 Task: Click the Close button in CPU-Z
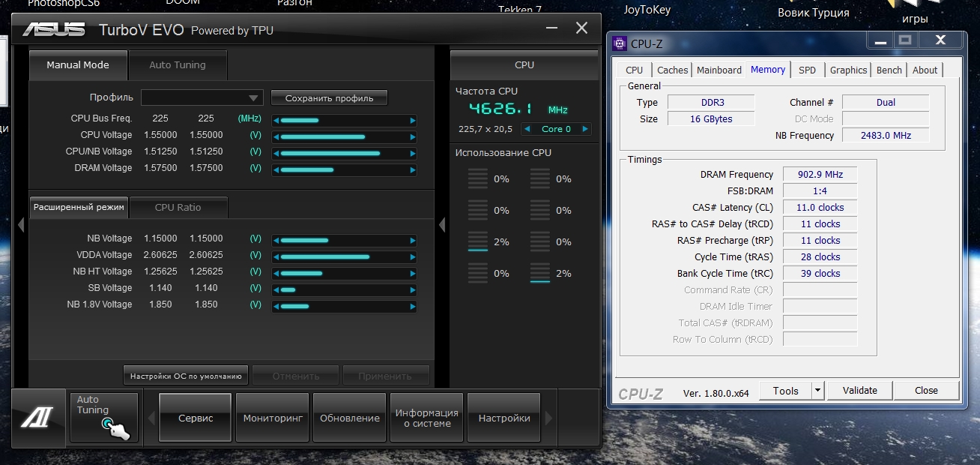pos(926,391)
